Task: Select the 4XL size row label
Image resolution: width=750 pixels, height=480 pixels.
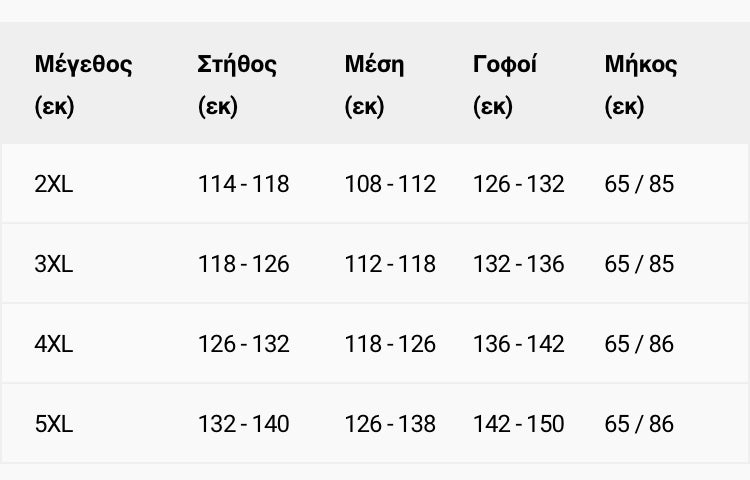Action: [54, 344]
